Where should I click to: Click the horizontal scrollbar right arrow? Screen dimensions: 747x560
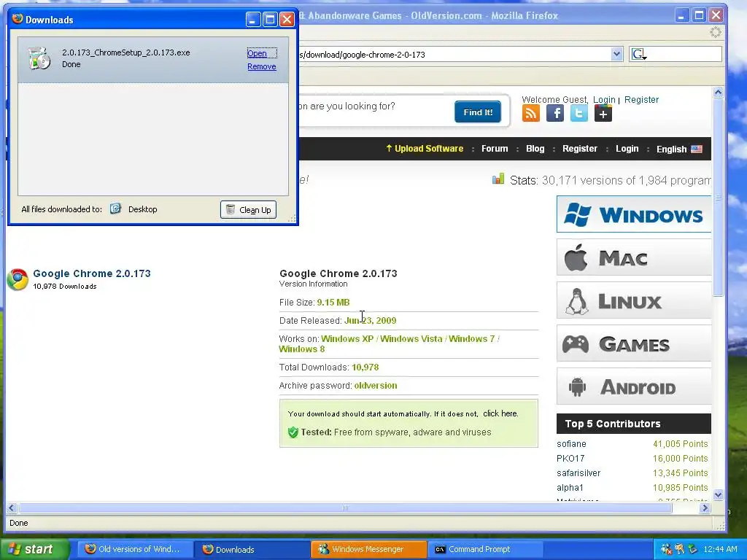pyautogui.click(x=705, y=508)
